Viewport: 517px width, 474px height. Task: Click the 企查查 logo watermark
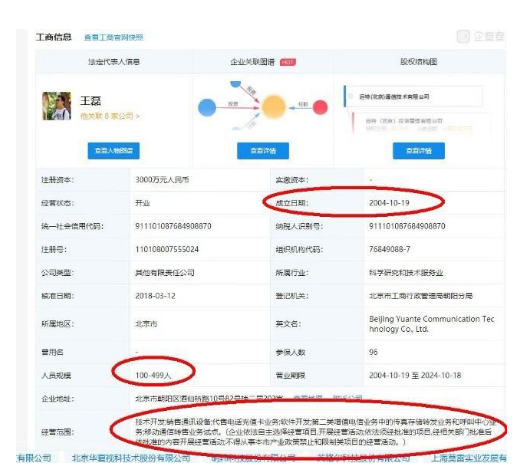pyautogui.click(x=480, y=36)
